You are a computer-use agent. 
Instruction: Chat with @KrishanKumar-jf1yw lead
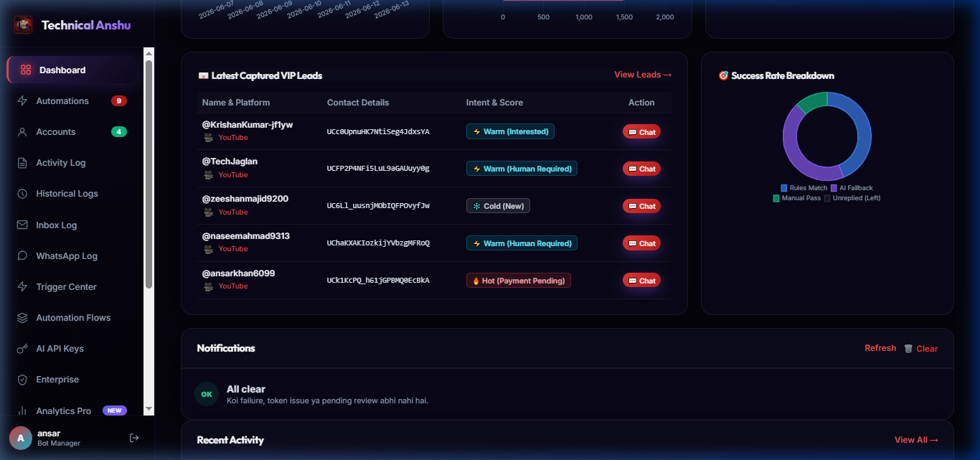click(641, 132)
